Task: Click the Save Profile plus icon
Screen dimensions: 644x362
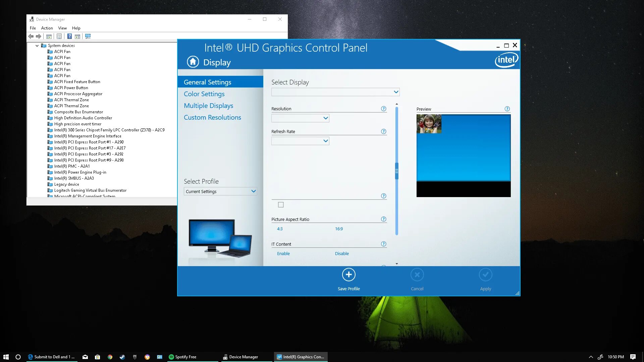Action: click(348, 275)
